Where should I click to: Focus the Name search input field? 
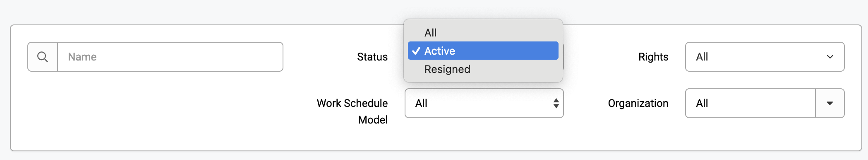click(x=170, y=57)
